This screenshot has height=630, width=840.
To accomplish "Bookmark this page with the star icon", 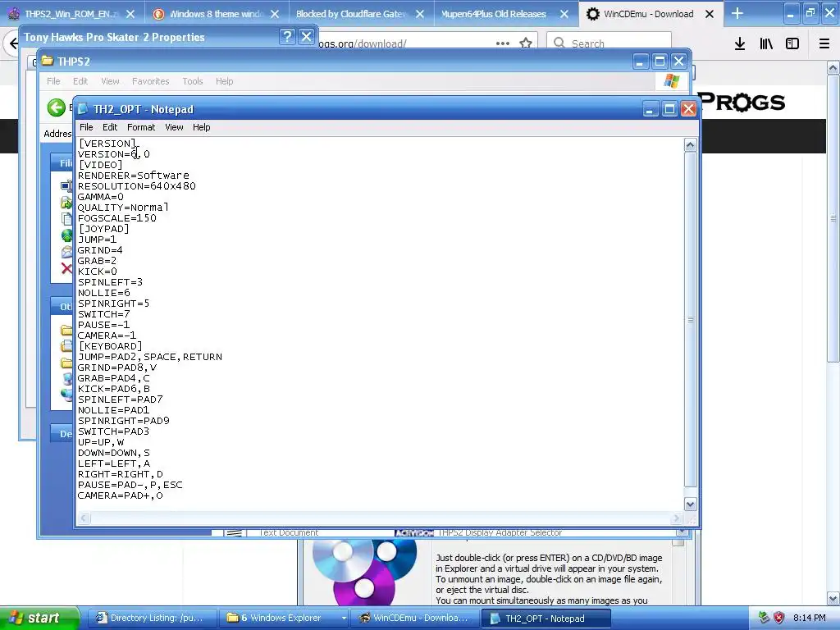I will pyautogui.click(x=526, y=43).
